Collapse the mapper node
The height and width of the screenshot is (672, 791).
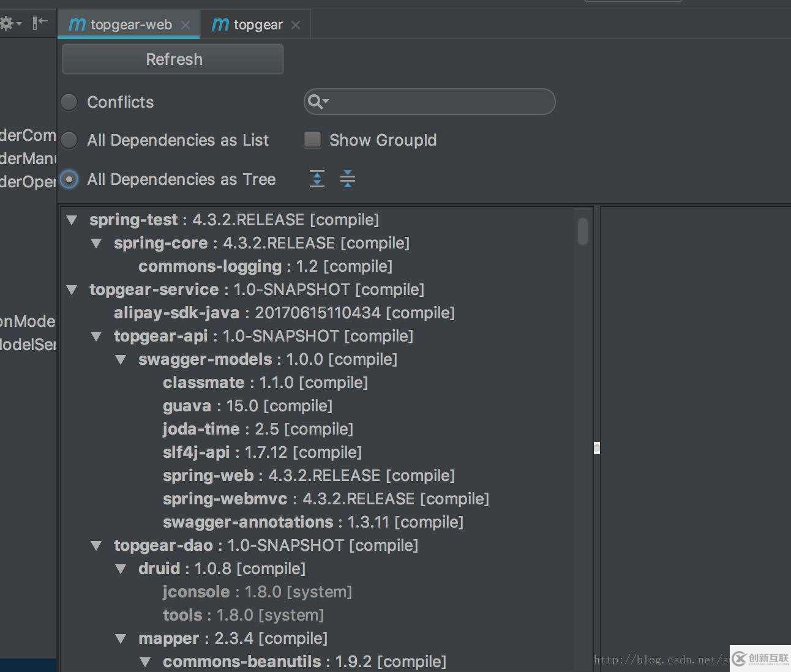[121, 639]
